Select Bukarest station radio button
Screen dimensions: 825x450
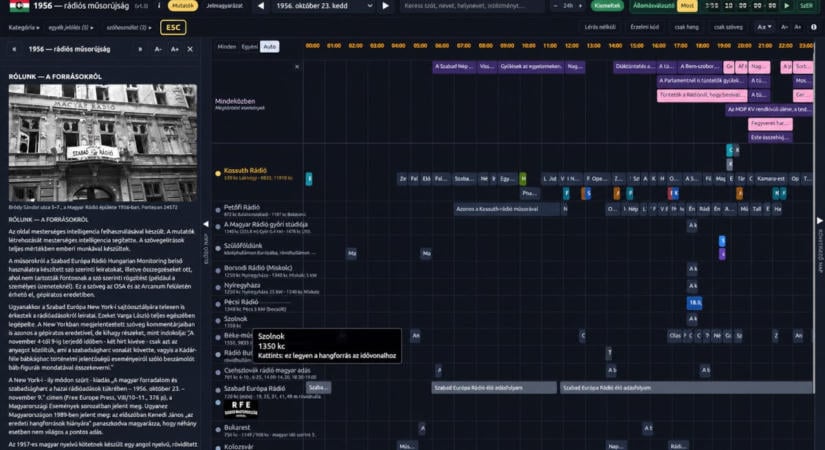(218, 429)
